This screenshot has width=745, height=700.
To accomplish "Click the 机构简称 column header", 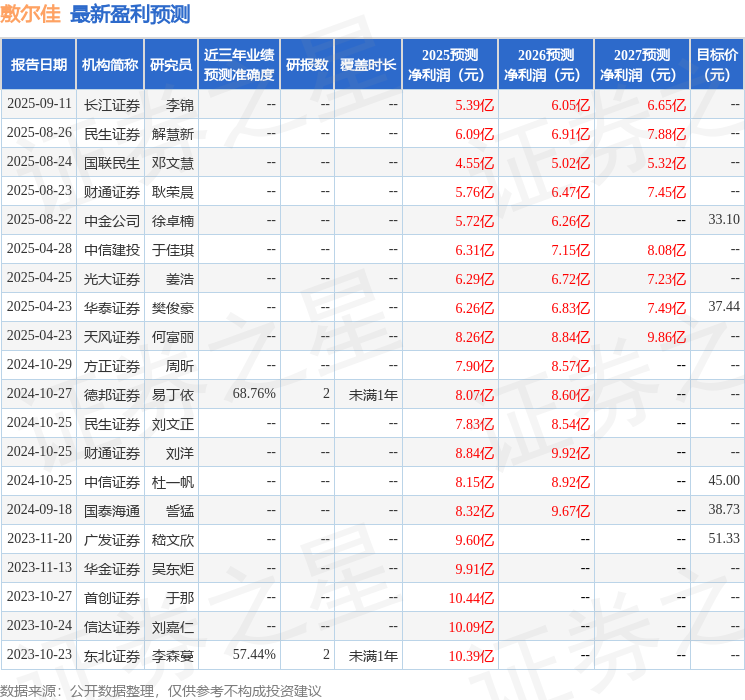I will [x=110, y=64].
